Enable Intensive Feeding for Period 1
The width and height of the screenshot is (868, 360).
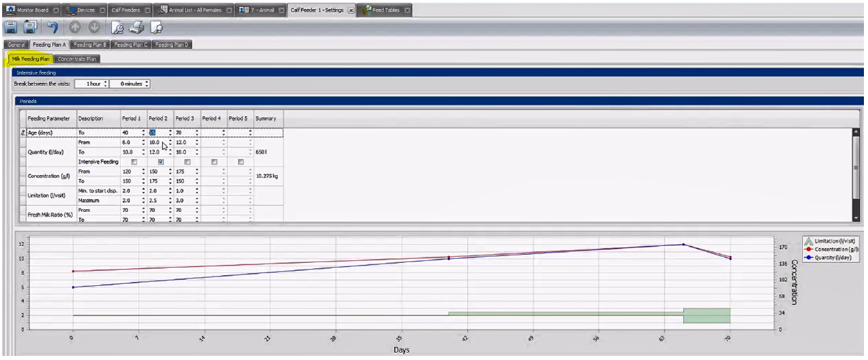click(x=134, y=162)
